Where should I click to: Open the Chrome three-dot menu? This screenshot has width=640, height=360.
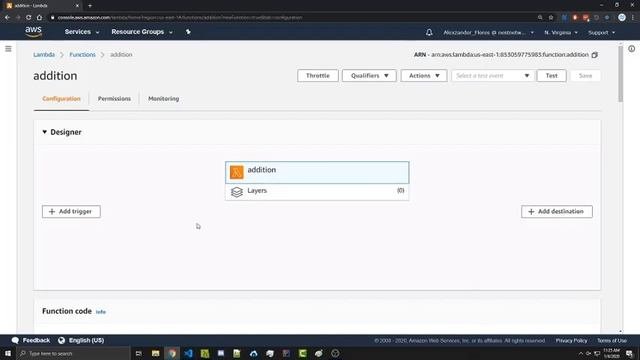pyautogui.click(x=633, y=18)
